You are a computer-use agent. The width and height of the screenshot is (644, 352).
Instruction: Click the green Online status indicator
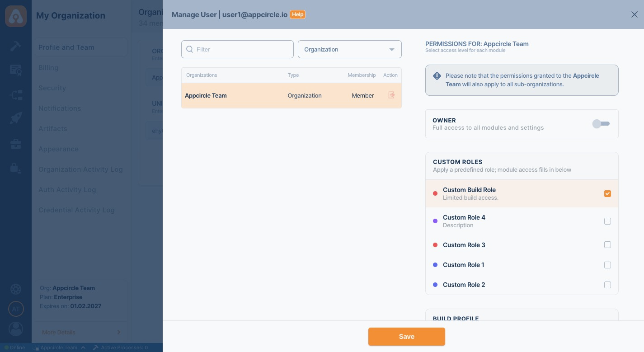coord(6,347)
